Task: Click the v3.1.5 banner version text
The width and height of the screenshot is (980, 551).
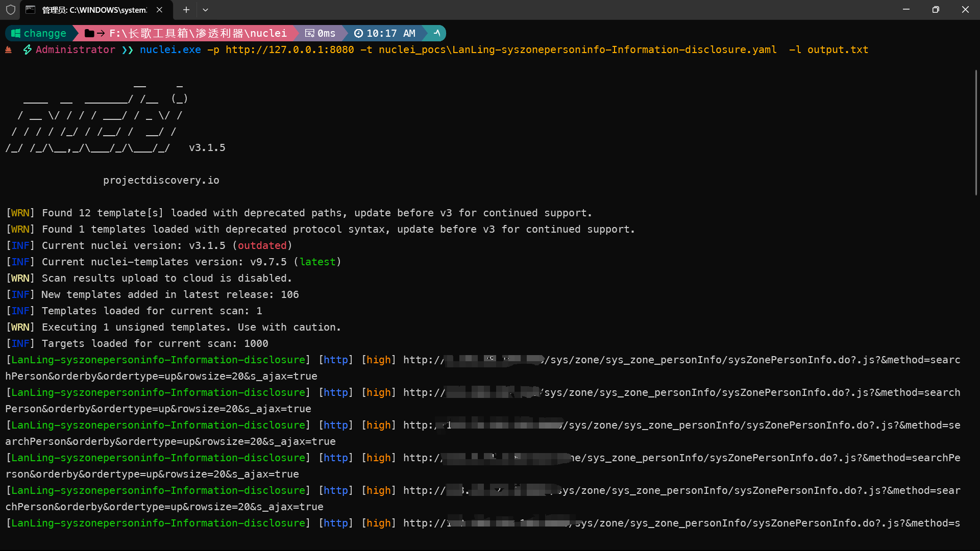Action: point(207,147)
